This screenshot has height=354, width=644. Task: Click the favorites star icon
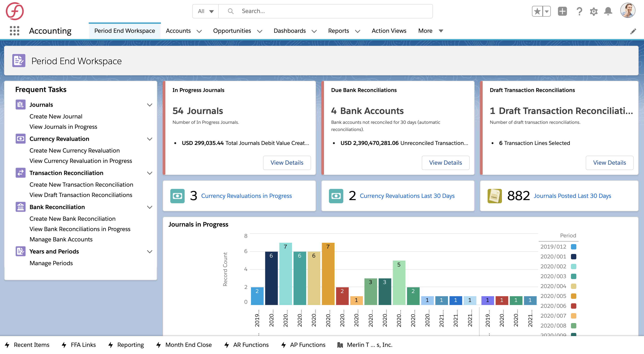(537, 11)
